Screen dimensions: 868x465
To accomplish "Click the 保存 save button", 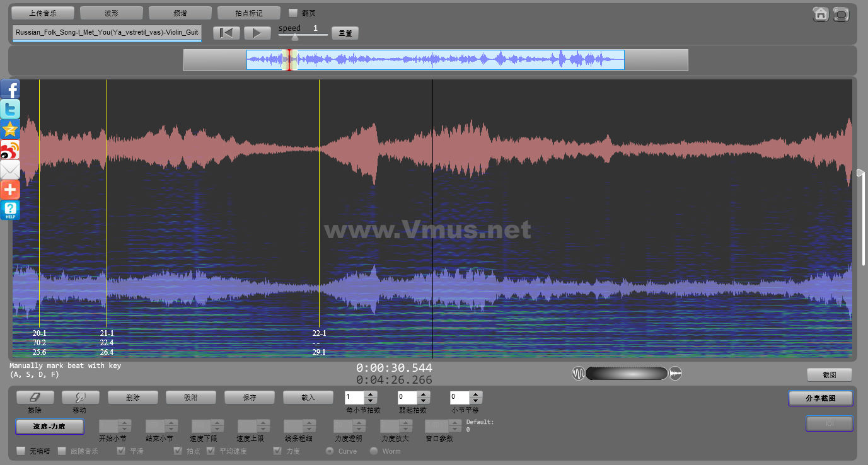I will tap(250, 398).
